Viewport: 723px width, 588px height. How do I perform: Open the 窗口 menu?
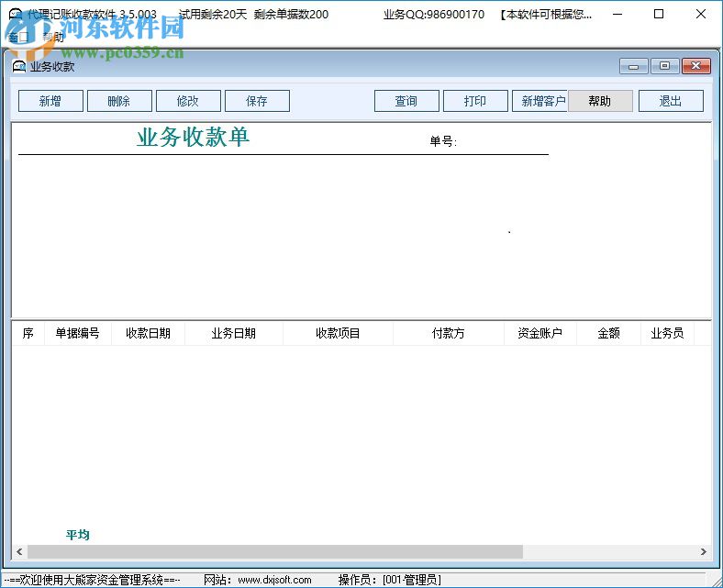tap(18, 37)
